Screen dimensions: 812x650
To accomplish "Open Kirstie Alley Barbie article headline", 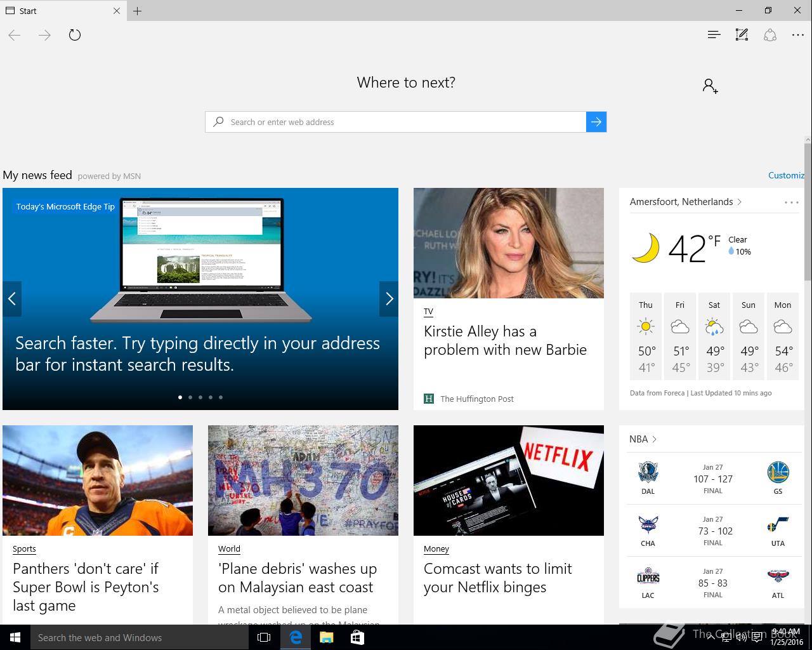I will coord(505,340).
